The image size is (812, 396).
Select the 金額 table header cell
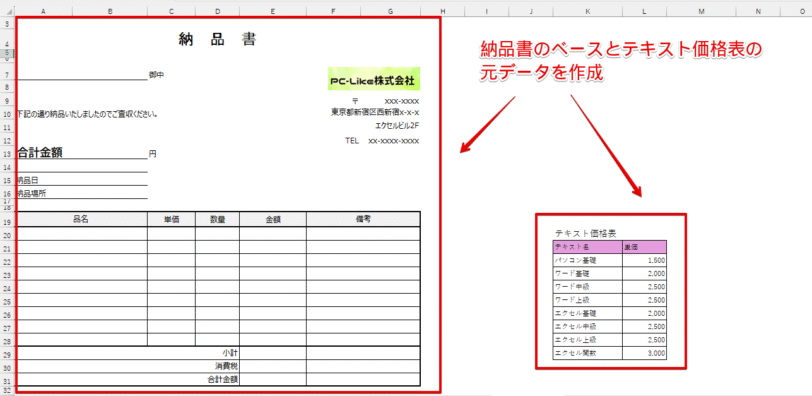(x=273, y=219)
